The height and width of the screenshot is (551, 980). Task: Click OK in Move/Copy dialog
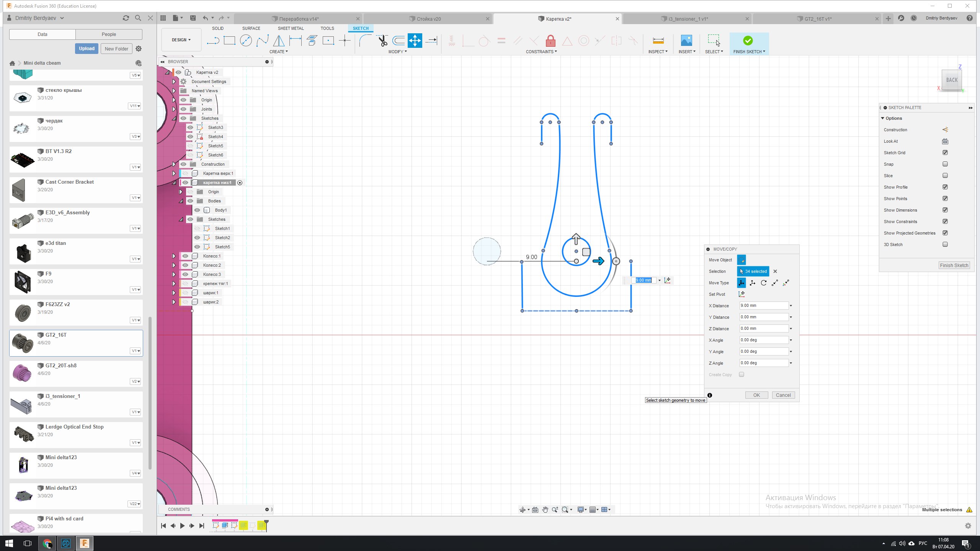[756, 395]
